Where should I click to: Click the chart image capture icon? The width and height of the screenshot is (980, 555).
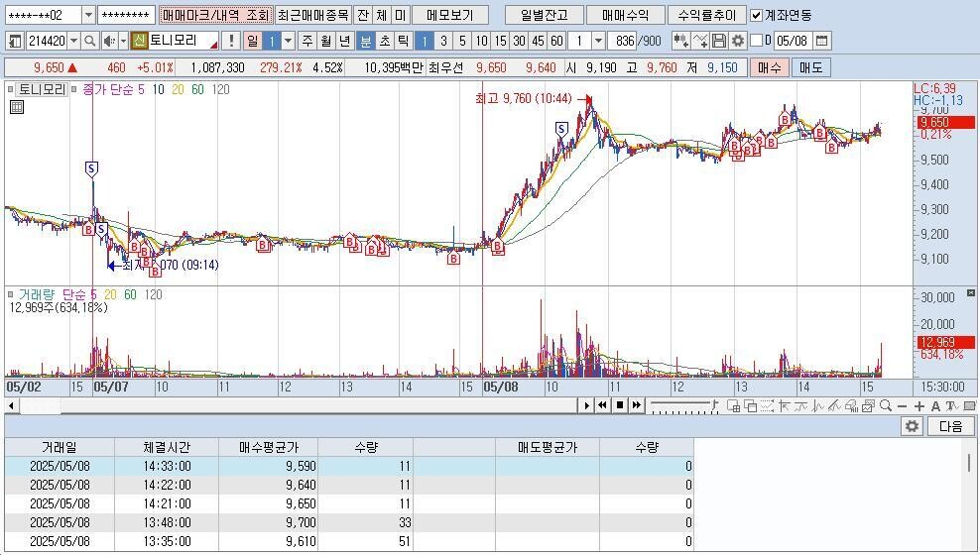coord(868,405)
